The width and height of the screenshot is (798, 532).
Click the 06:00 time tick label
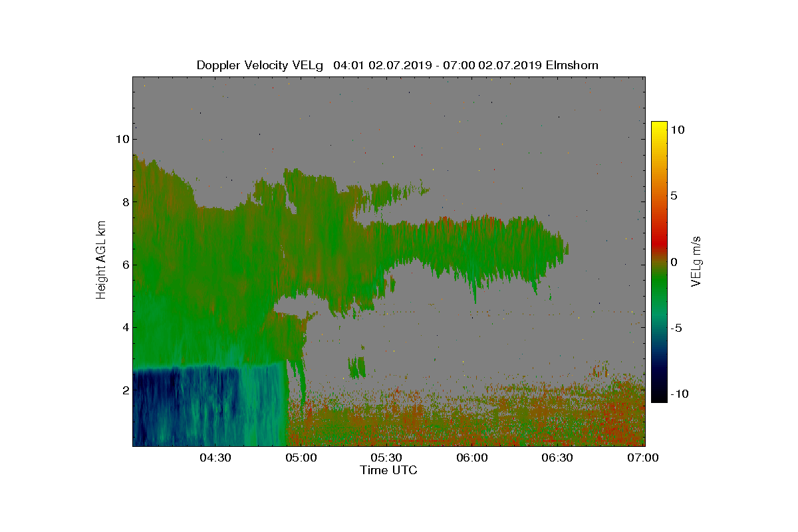coord(472,458)
